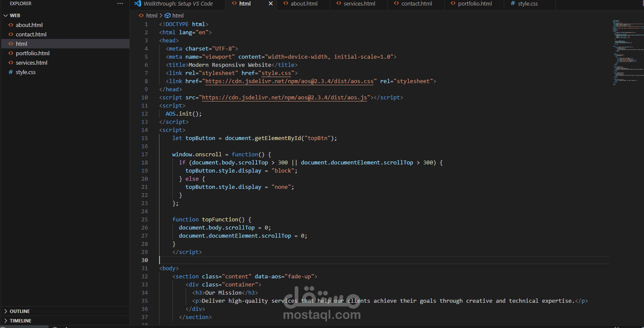644x328 pixels.
Task: Expand the TIMELINE section
Action: point(65,321)
